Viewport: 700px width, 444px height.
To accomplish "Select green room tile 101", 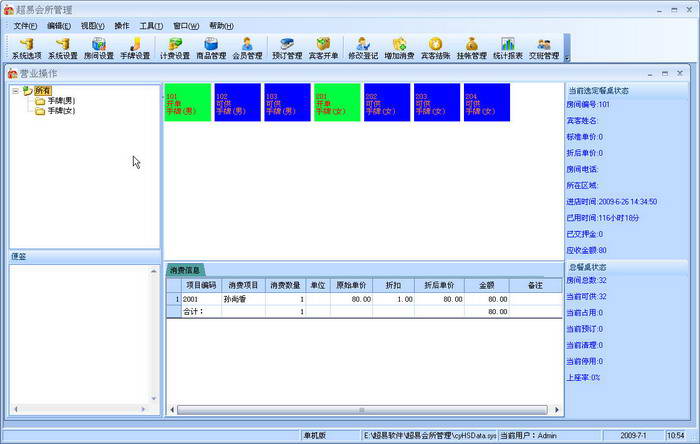I will click(x=188, y=102).
